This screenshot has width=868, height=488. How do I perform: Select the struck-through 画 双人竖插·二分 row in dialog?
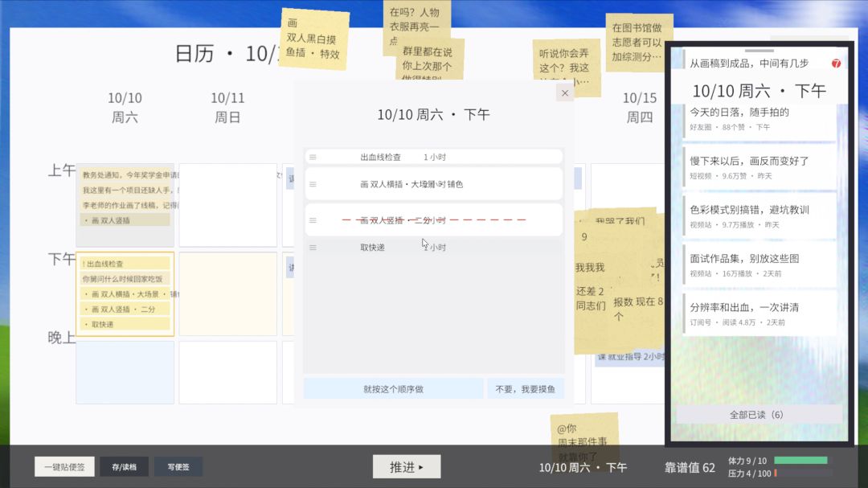[433, 220]
